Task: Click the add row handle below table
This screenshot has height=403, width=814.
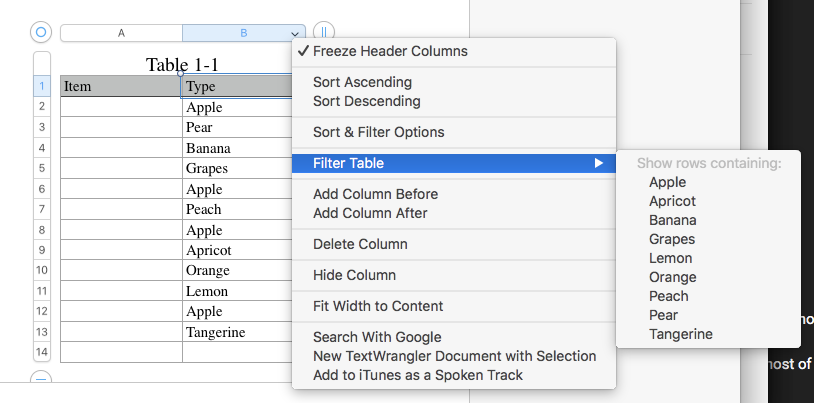Action: [x=41, y=378]
